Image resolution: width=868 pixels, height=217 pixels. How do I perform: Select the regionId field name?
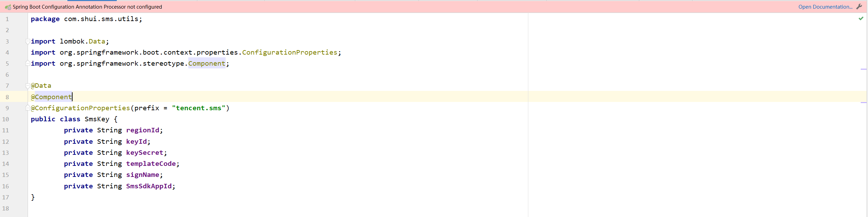pyautogui.click(x=143, y=130)
